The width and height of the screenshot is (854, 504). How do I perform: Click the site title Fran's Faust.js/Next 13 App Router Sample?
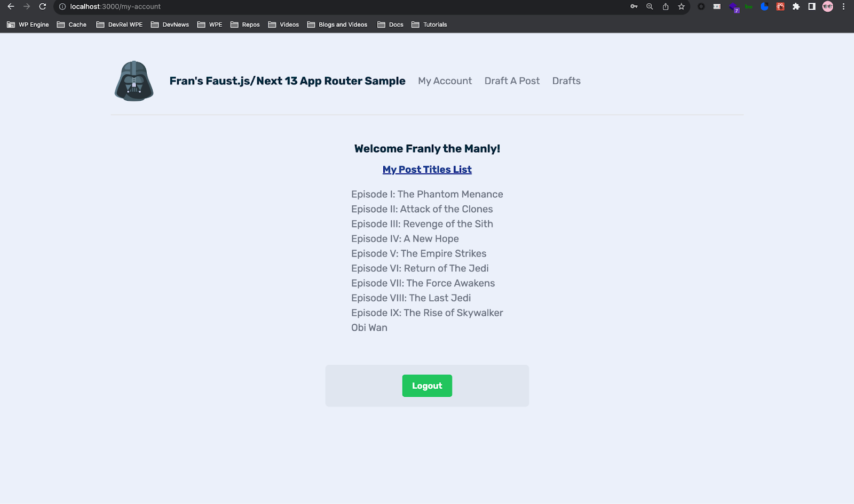coord(287,81)
